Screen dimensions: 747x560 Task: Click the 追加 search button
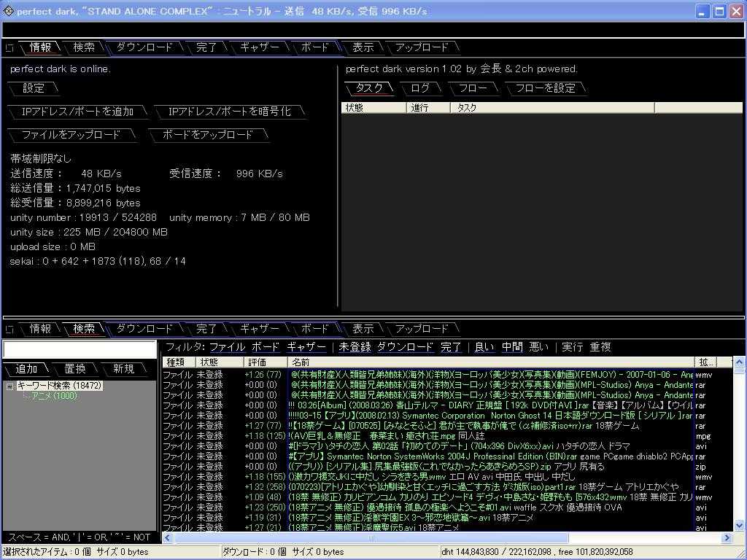coord(26,368)
